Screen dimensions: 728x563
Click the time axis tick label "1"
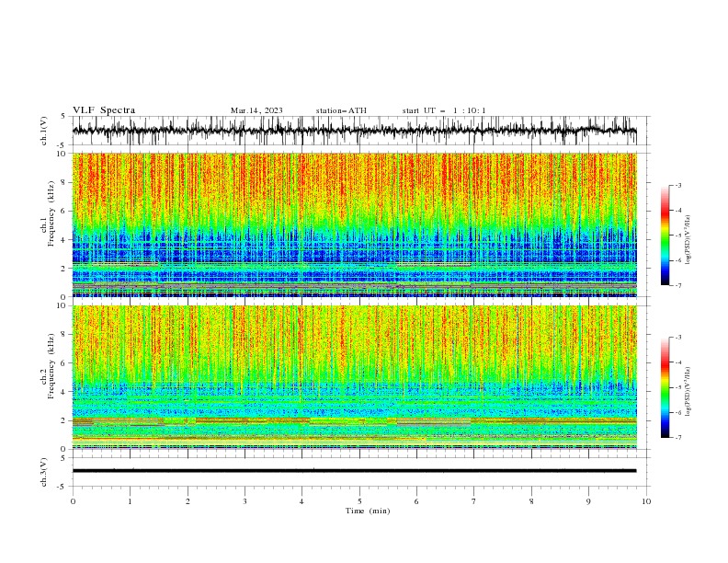coord(130,501)
